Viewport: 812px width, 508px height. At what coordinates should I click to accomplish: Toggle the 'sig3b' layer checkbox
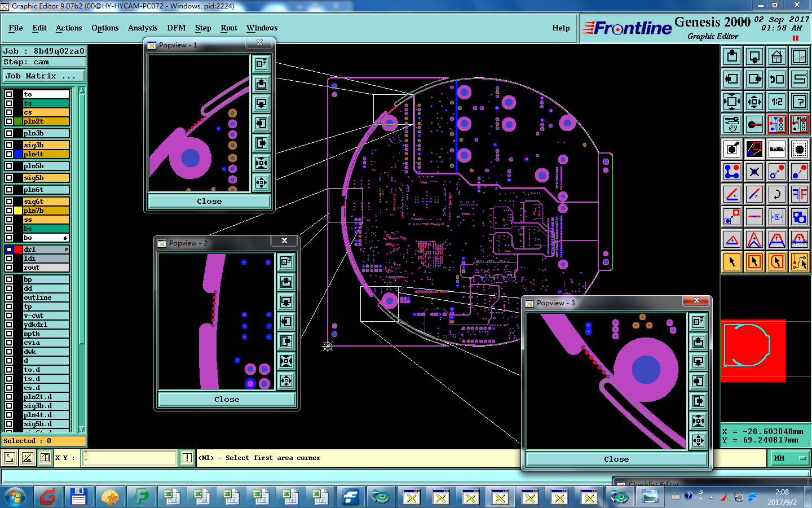pos(9,145)
